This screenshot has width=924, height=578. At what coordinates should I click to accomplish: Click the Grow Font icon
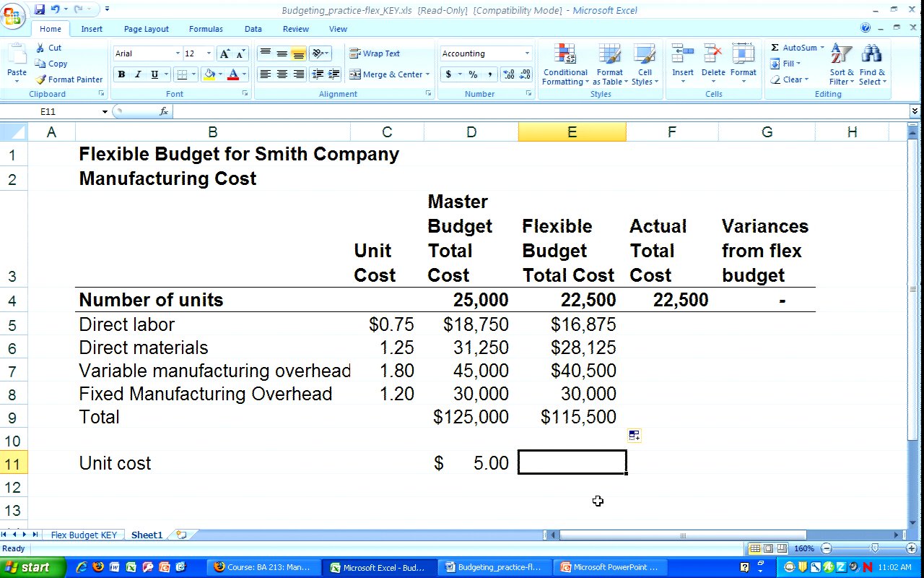(225, 54)
